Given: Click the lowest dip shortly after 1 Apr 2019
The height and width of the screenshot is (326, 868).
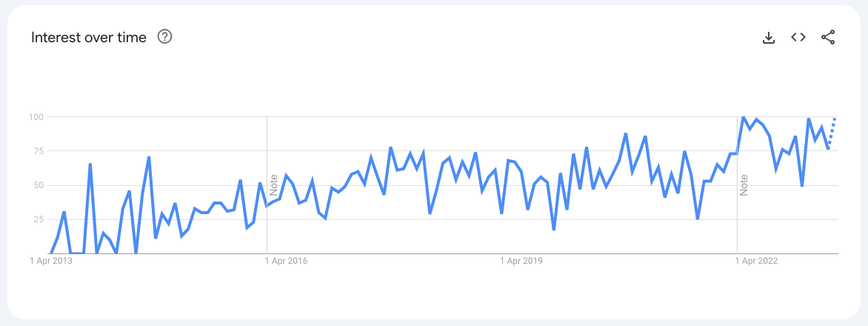Looking at the screenshot, I should coord(554,230).
